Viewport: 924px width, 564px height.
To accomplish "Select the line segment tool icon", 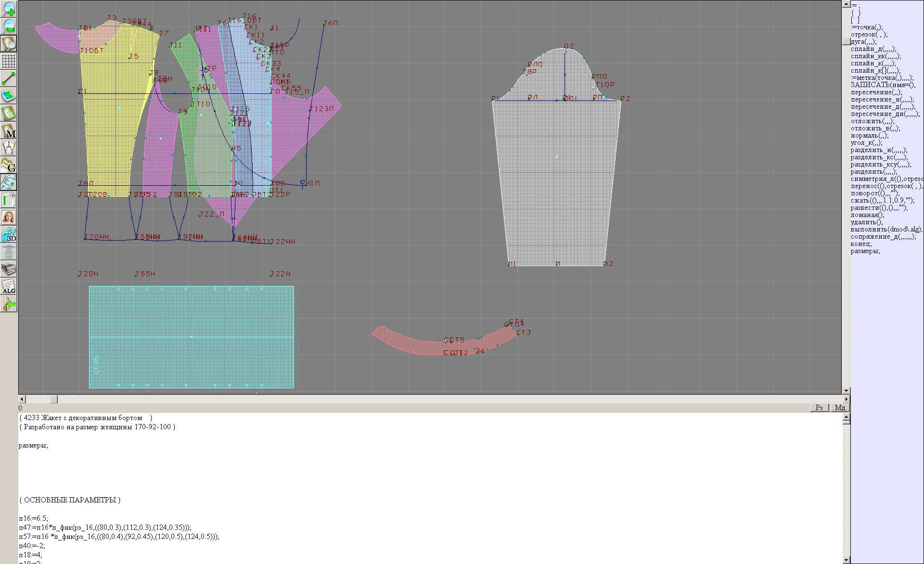I will (9, 78).
